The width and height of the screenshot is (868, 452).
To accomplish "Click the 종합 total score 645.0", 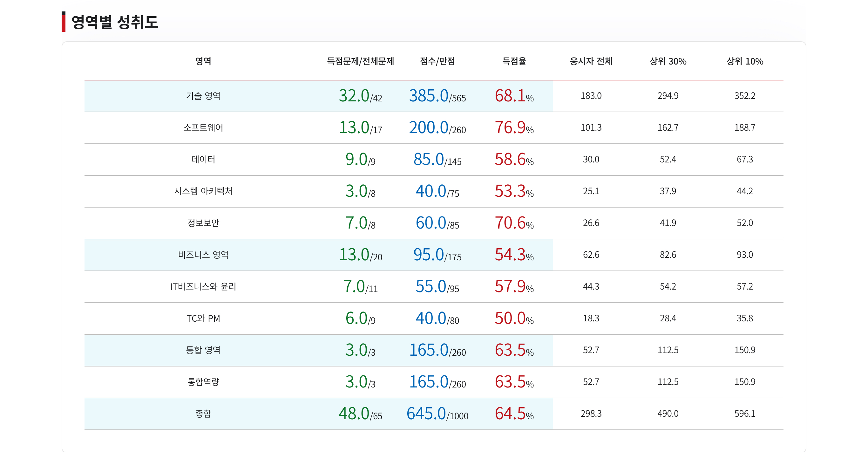I will tap(426, 414).
